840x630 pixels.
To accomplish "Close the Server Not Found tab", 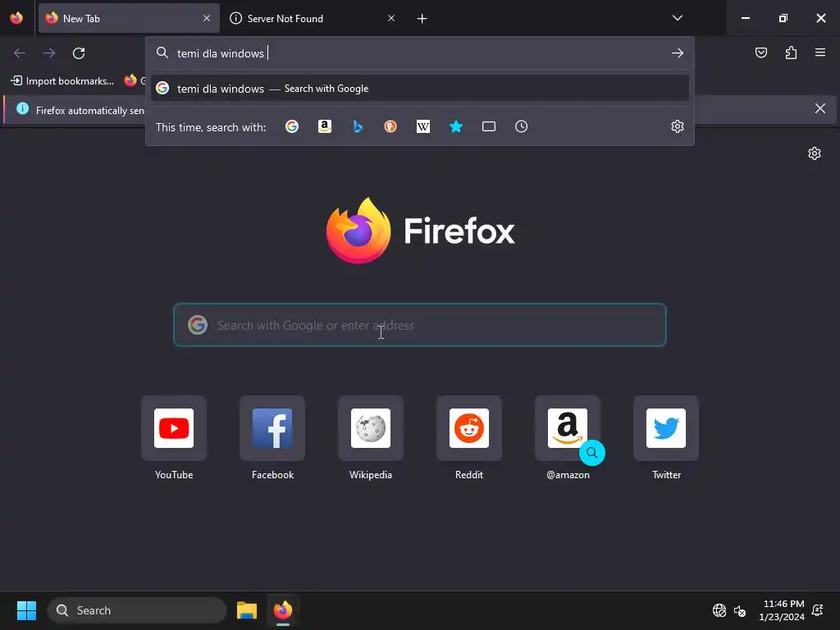I will (x=391, y=18).
